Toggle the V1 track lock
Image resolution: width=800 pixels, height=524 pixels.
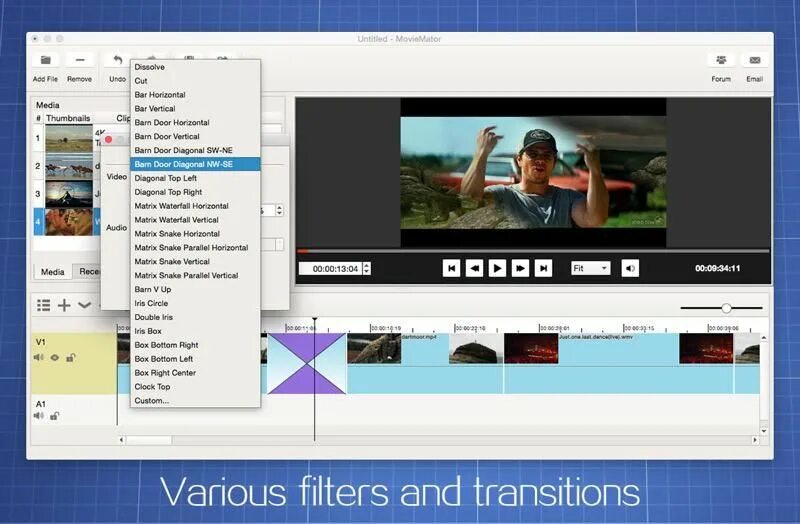coord(70,358)
